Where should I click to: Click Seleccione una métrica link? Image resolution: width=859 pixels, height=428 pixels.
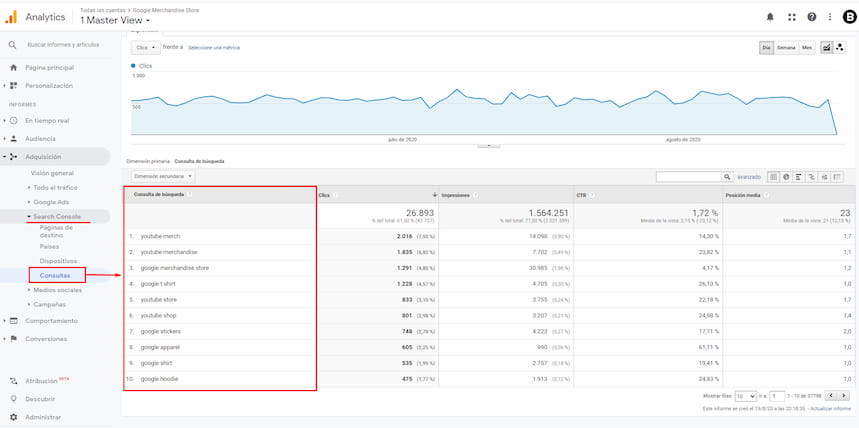pos(214,48)
